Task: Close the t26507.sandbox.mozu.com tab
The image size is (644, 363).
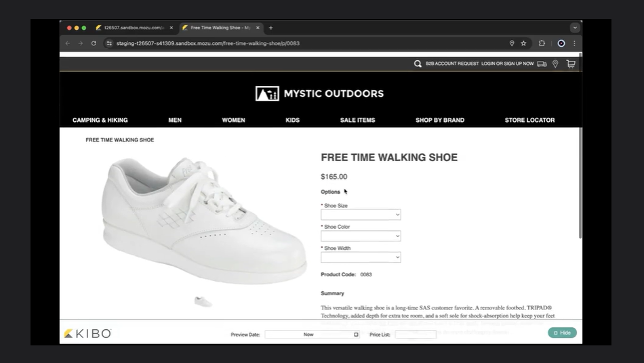Action: (x=172, y=28)
